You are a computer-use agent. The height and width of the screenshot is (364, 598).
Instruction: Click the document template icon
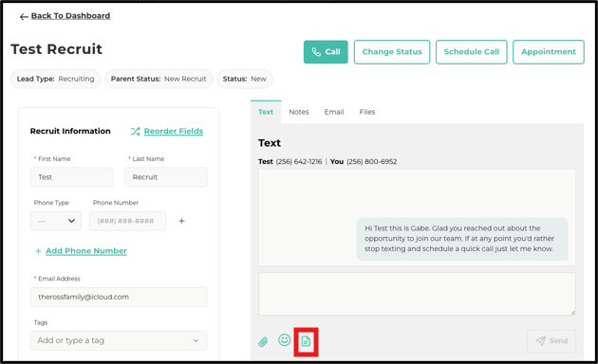(x=306, y=341)
